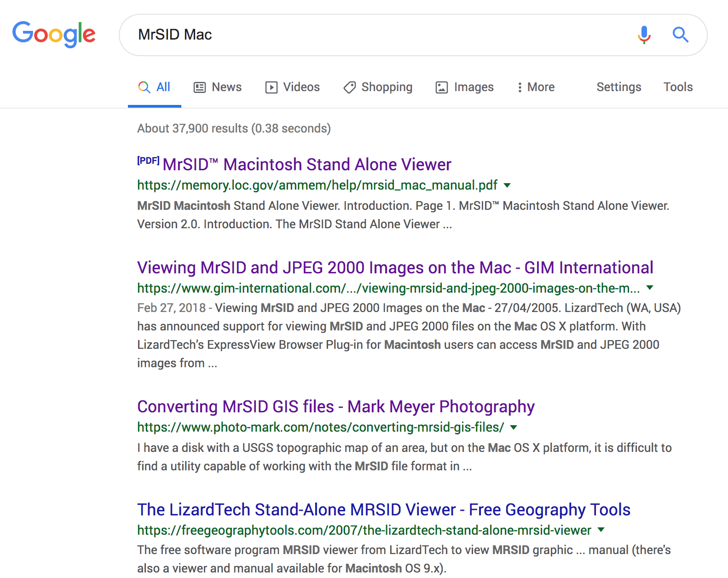
Task: Click the Google logo
Action: point(54,35)
